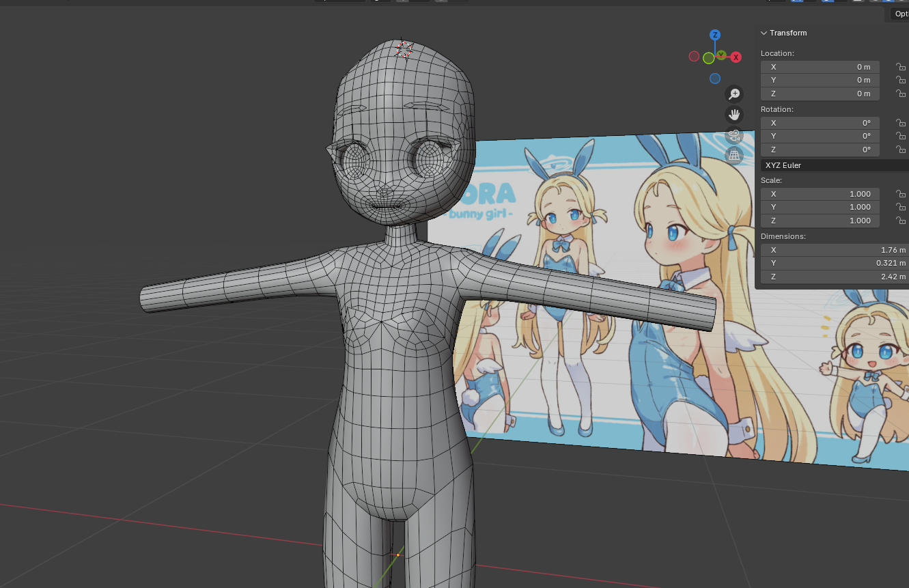Lock the Location Y value
The image size is (909, 588).
pos(901,80)
